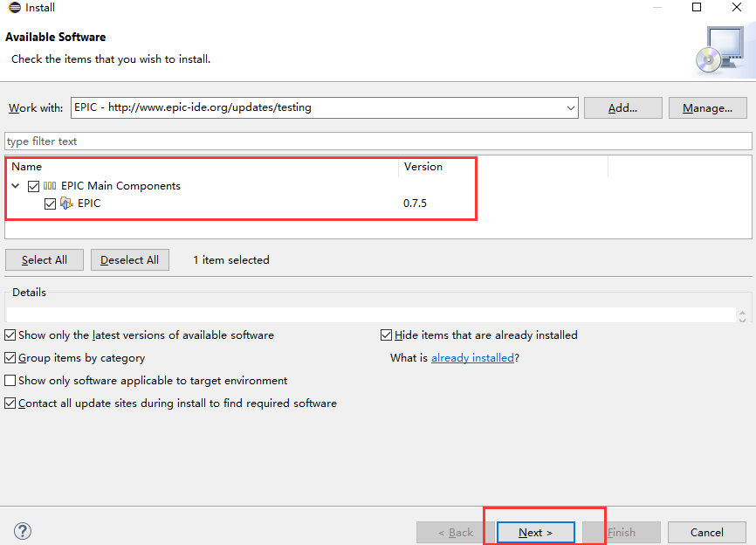Click the Select All button

(x=45, y=260)
